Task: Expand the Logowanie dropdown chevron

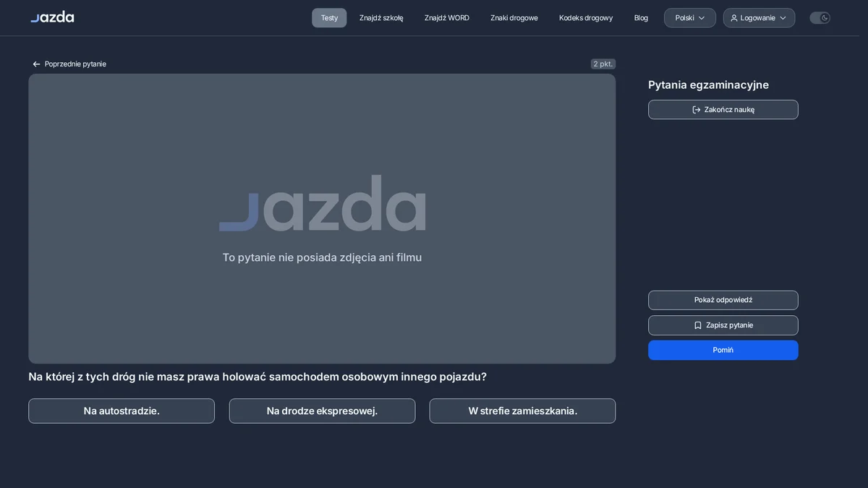Action: coord(783,18)
